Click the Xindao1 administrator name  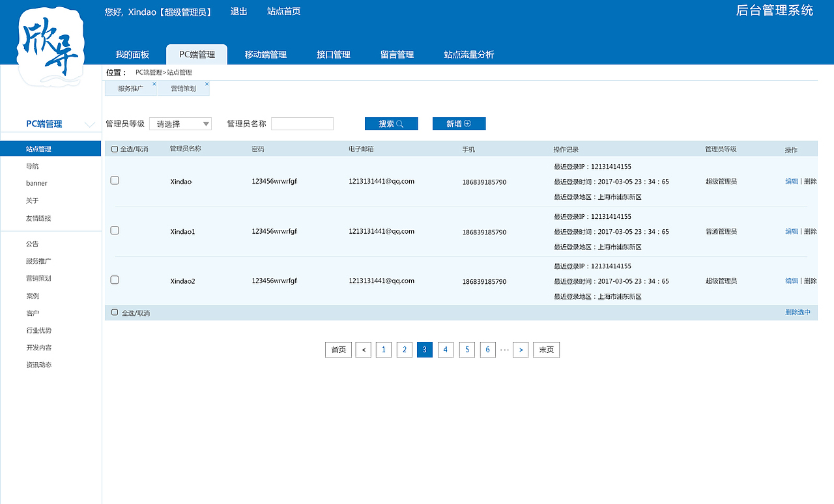(182, 232)
